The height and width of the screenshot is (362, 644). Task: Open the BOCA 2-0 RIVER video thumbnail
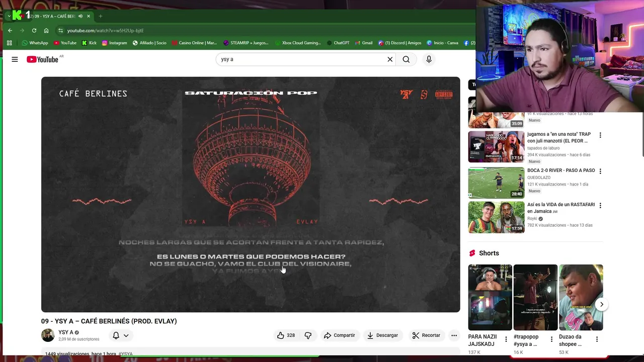pos(496,183)
